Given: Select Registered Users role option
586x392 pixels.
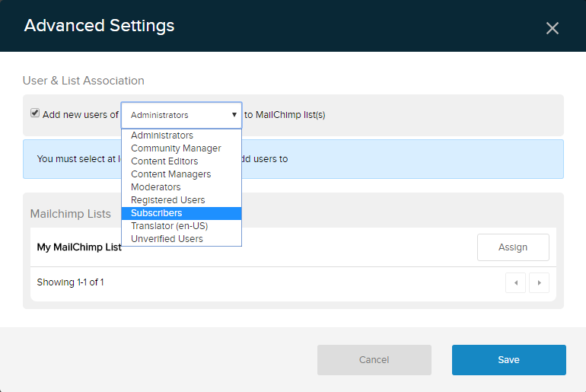Looking at the screenshot, I should tap(167, 200).
